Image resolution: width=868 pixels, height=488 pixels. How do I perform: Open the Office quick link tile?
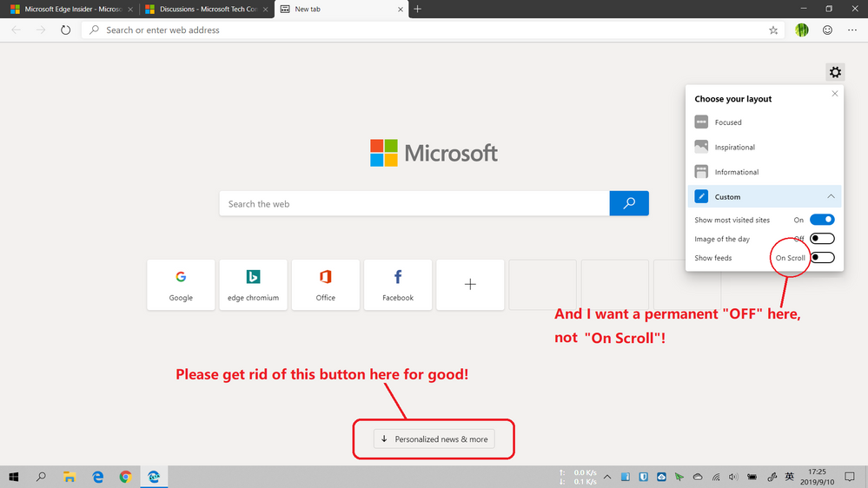326,285
